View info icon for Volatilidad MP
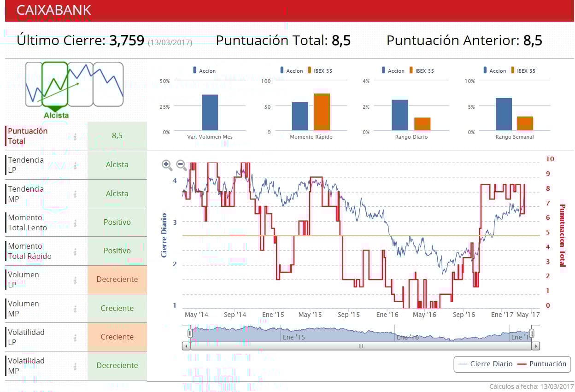The height and width of the screenshot is (392, 575). 75,366
